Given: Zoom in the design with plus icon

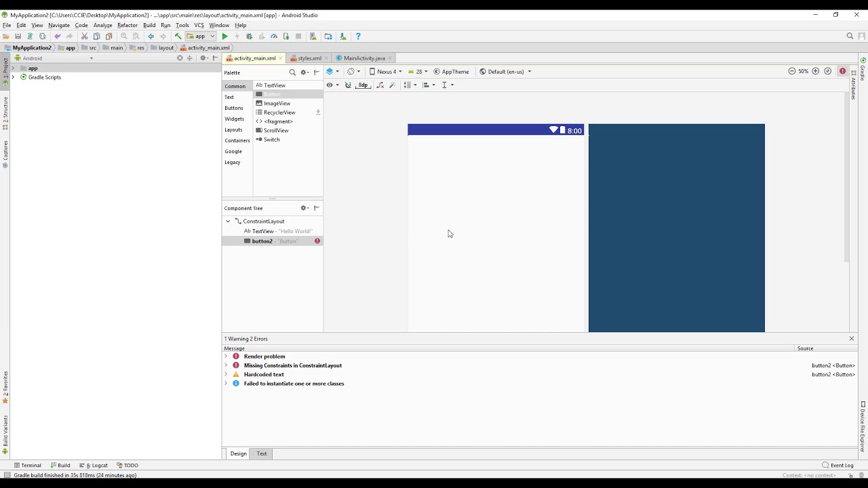Looking at the screenshot, I should 815,71.
